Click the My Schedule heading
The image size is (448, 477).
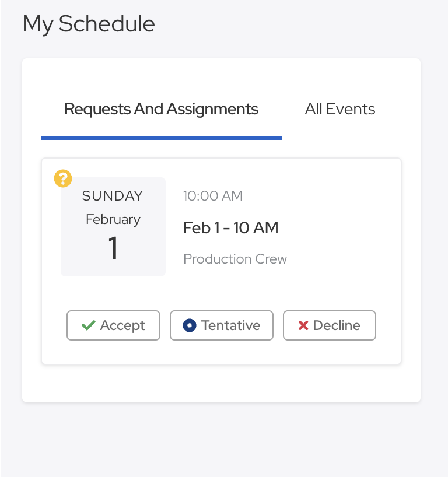pos(89,24)
